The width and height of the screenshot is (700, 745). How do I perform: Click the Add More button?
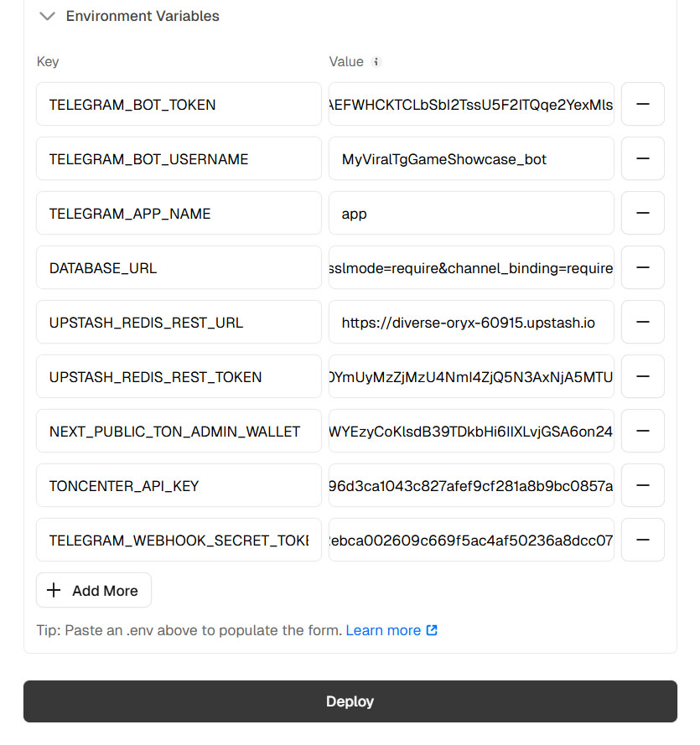pos(94,591)
